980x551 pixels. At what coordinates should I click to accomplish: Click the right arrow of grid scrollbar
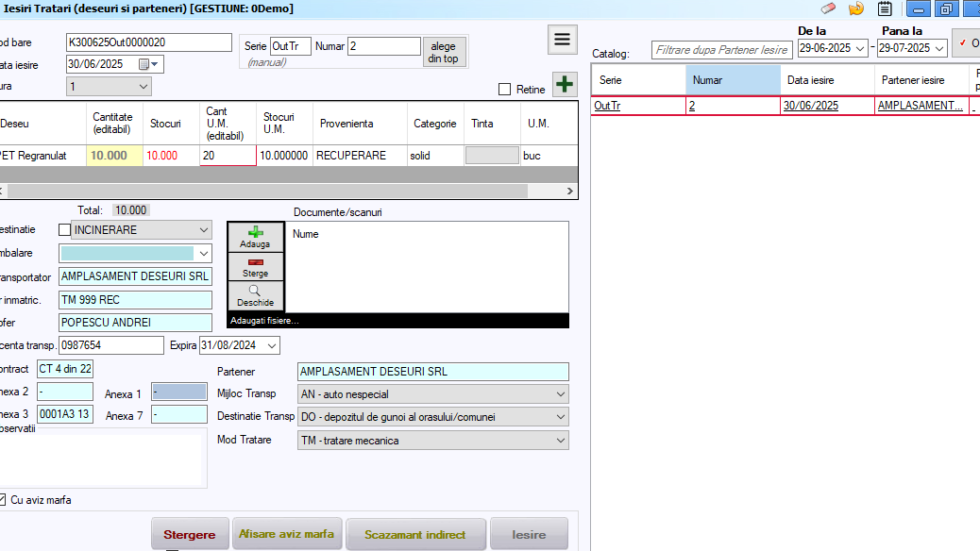point(569,191)
